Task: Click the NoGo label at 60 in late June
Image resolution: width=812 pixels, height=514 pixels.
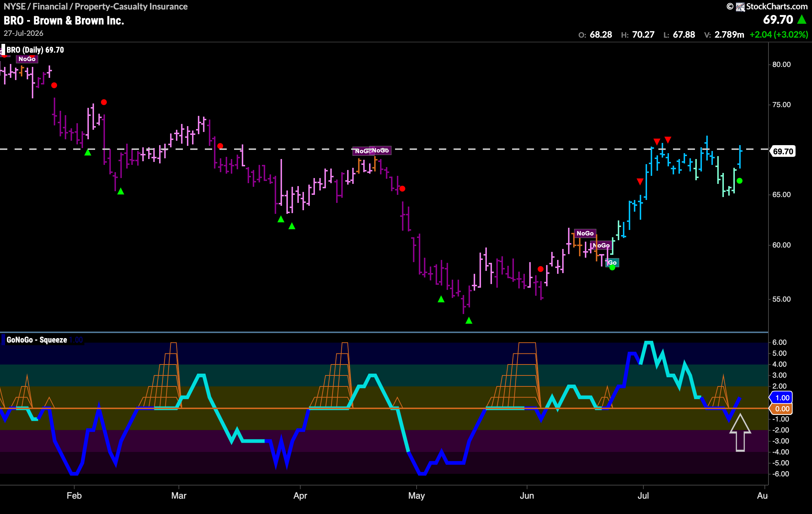Action: point(602,245)
